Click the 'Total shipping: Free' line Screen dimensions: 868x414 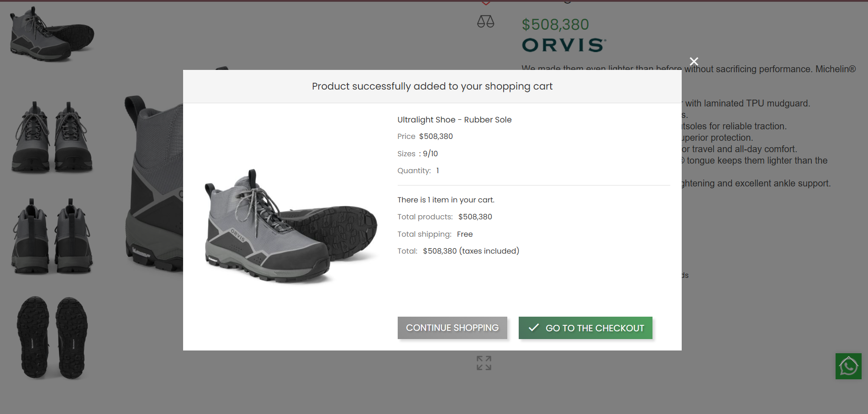pos(435,234)
